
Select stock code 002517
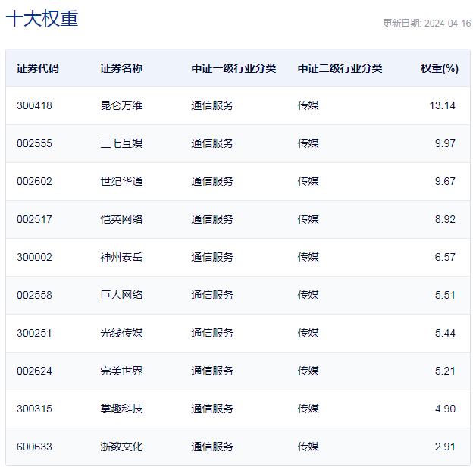pyautogui.click(x=34, y=219)
